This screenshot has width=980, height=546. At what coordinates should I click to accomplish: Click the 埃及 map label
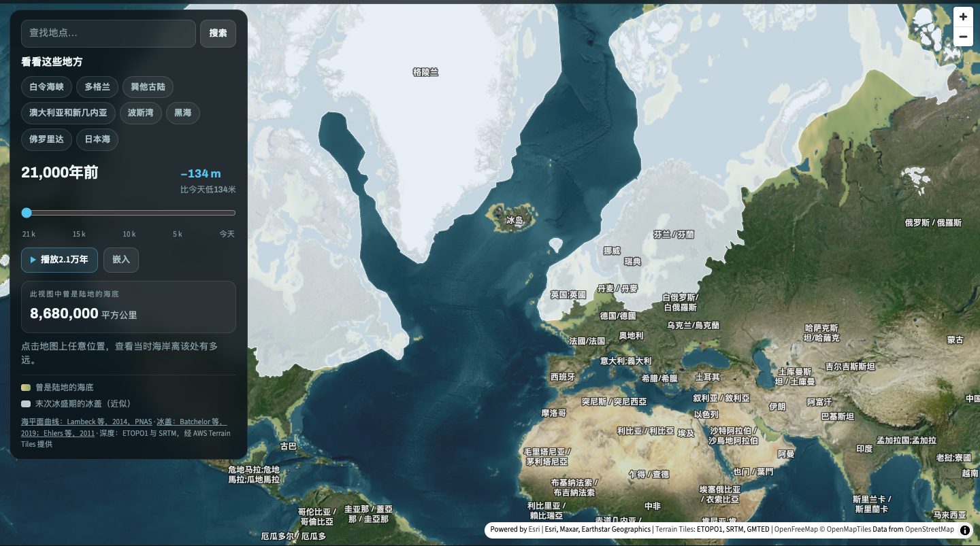tap(687, 433)
